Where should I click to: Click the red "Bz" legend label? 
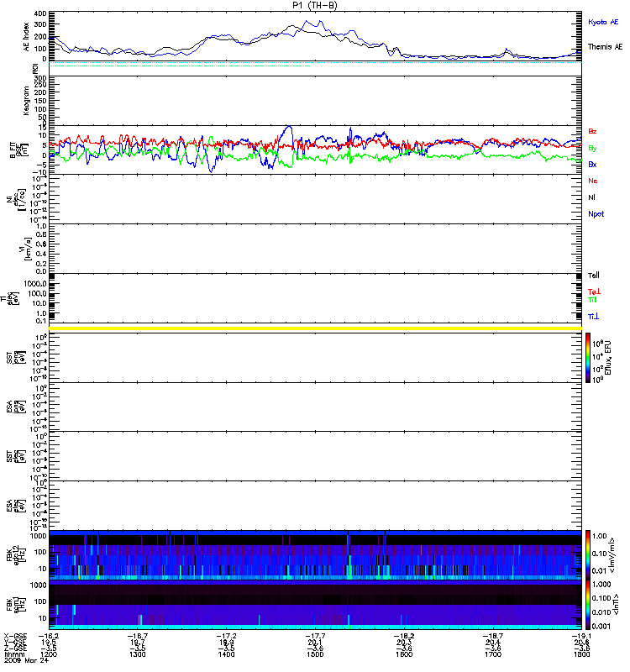[x=592, y=131]
